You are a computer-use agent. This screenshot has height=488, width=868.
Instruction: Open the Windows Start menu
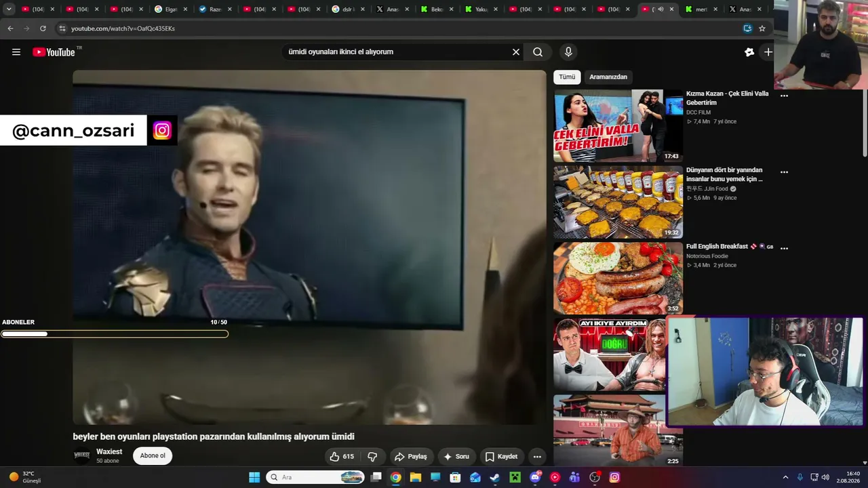click(254, 477)
